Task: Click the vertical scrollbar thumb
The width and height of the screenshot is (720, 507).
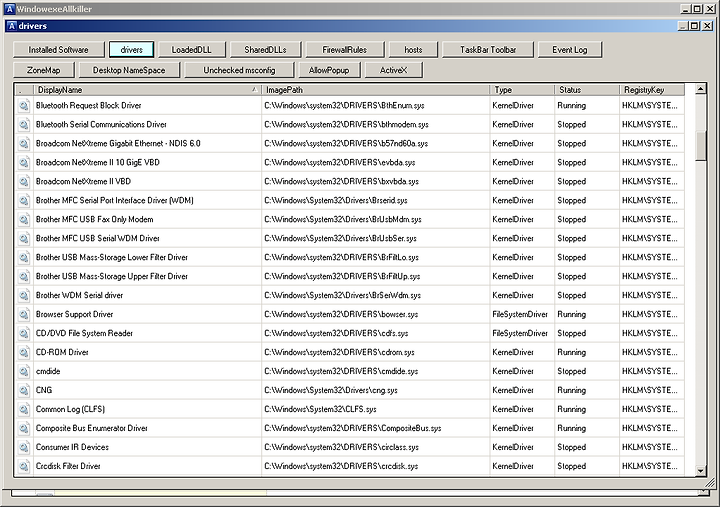Action: (700, 146)
